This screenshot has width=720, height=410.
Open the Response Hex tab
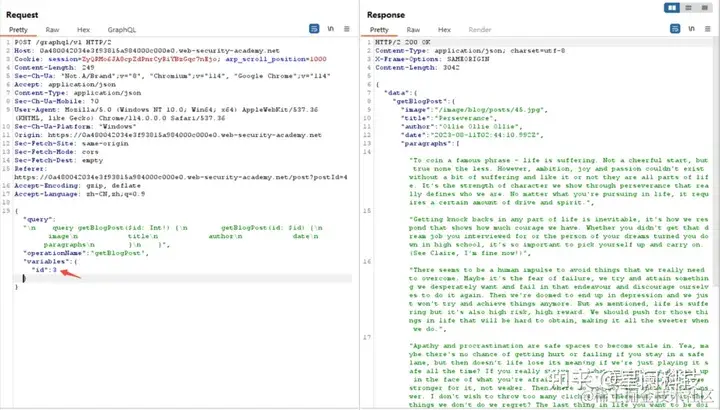coord(444,29)
